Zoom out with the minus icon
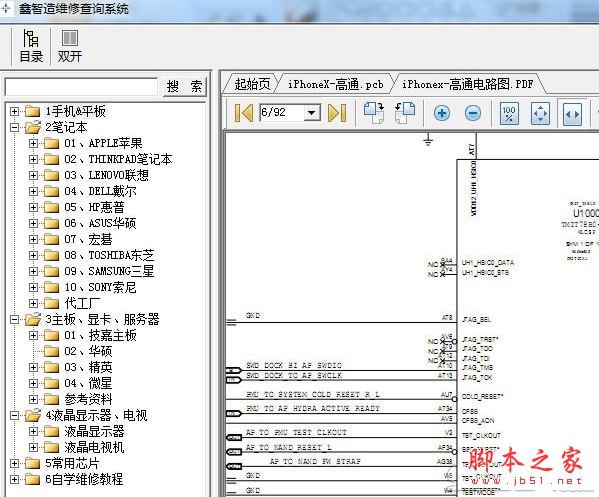 click(x=473, y=113)
